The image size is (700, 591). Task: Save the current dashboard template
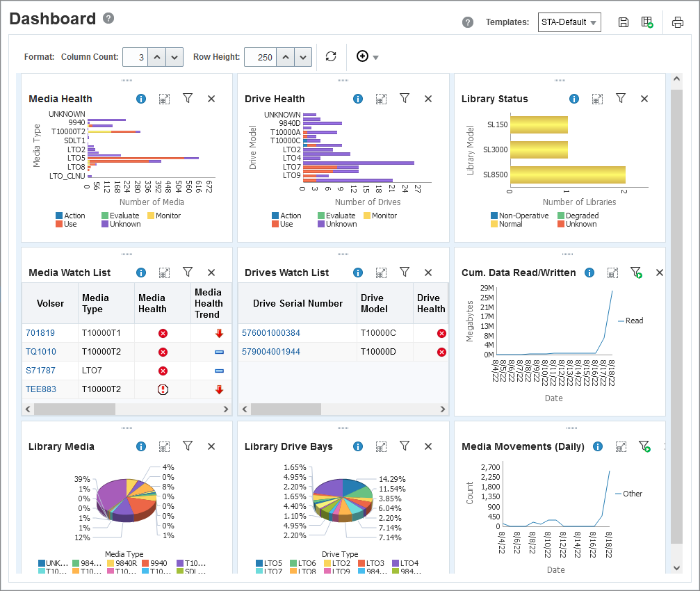click(624, 22)
